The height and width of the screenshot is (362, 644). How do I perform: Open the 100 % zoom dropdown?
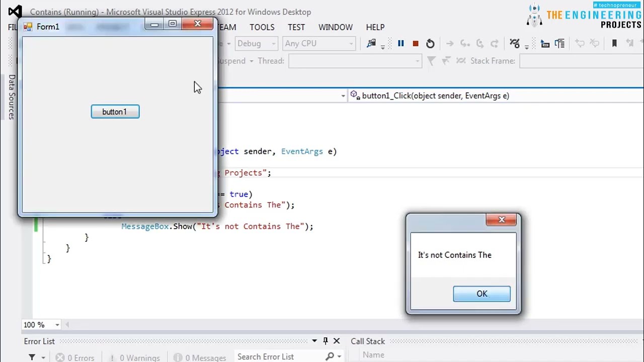click(57, 325)
